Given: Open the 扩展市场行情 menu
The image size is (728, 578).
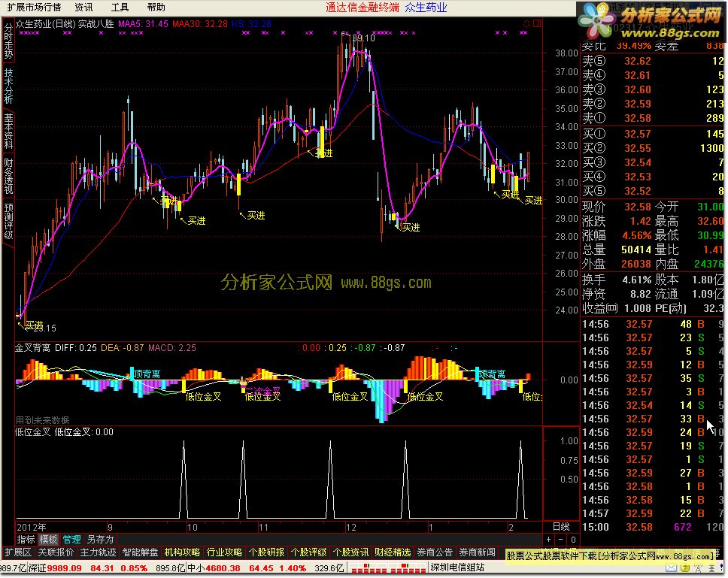Looking at the screenshot, I should (33, 7).
